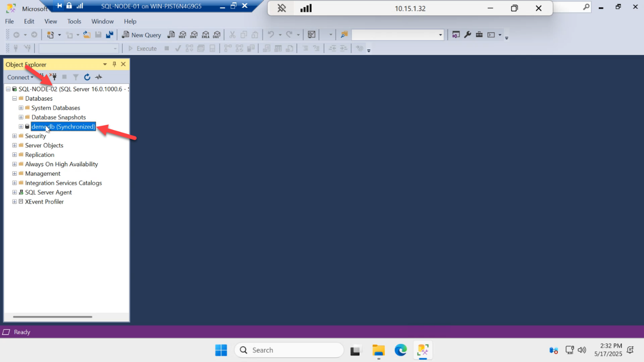Select the SQL Server Agent node
Viewport: 644px width, 362px height.
click(48, 192)
